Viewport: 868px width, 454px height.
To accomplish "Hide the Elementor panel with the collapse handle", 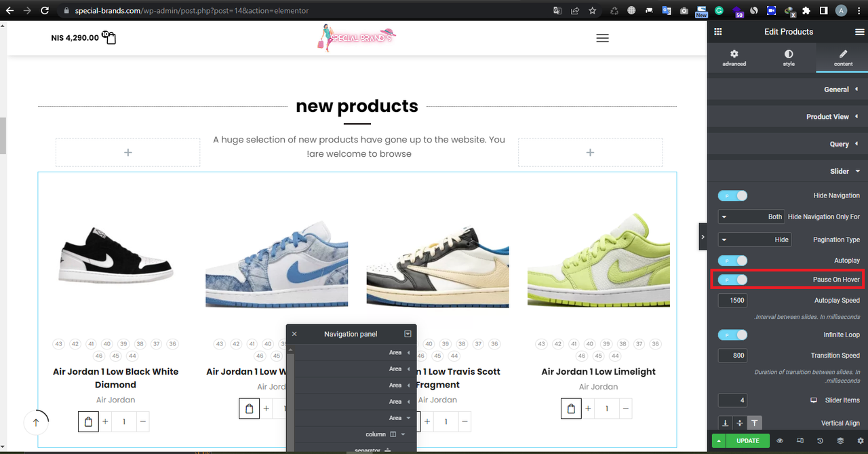I will [703, 237].
